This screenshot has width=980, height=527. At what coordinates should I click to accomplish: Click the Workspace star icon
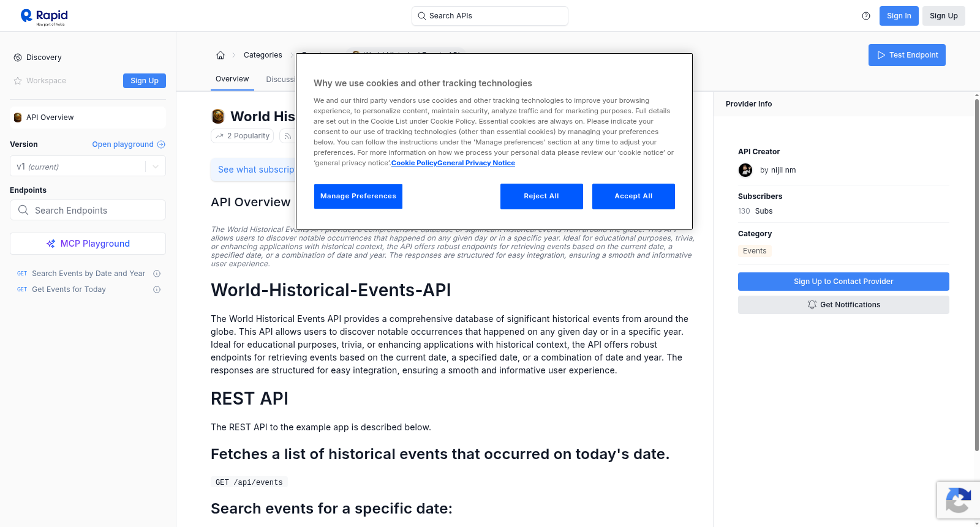18,81
